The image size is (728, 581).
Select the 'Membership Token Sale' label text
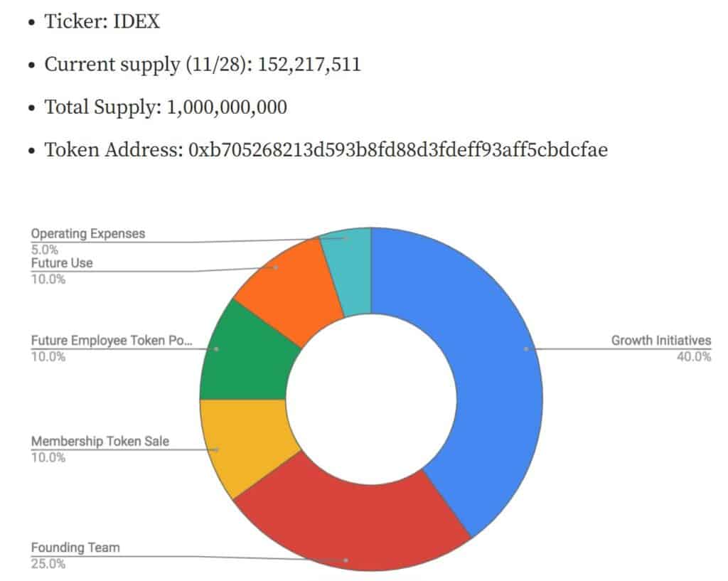click(100, 441)
